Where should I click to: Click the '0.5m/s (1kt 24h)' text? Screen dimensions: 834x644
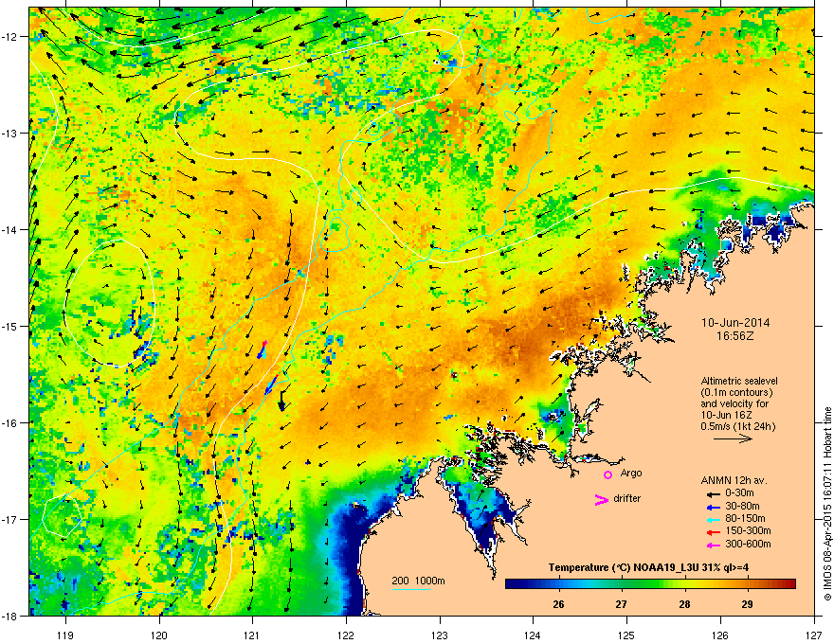point(738,426)
